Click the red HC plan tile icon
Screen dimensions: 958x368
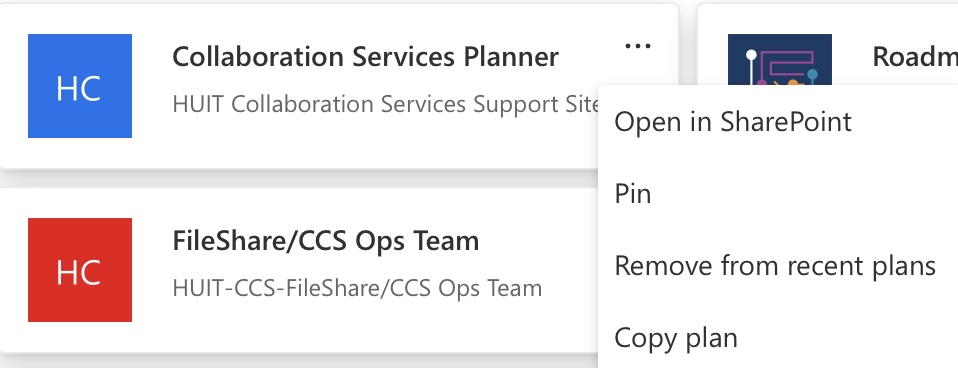click(x=80, y=270)
